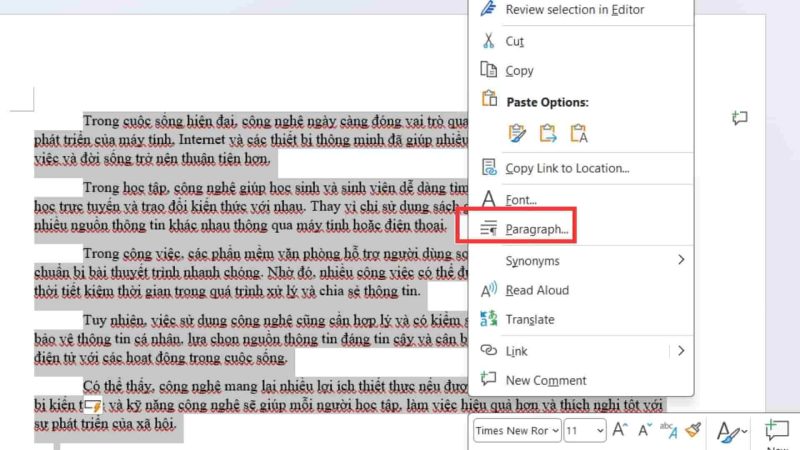Paste with Merge Formatting icon
The width and height of the screenshot is (800, 450).
(547, 133)
